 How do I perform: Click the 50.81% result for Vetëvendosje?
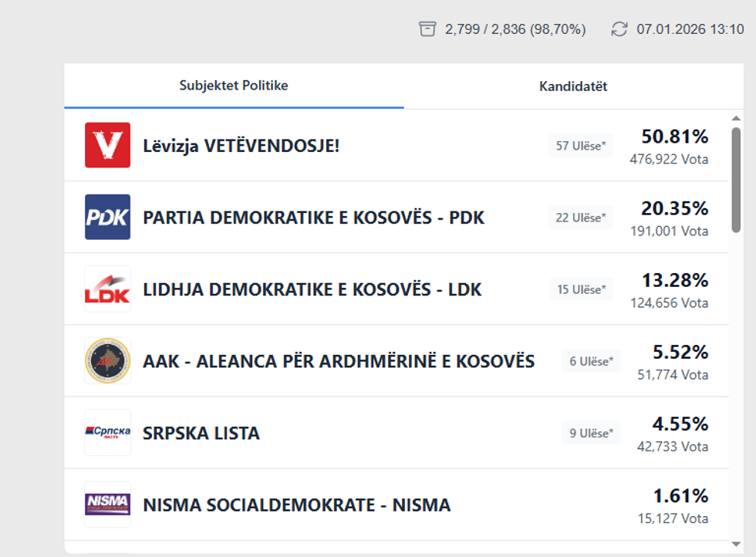pyautogui.click(x=674, y=137)
